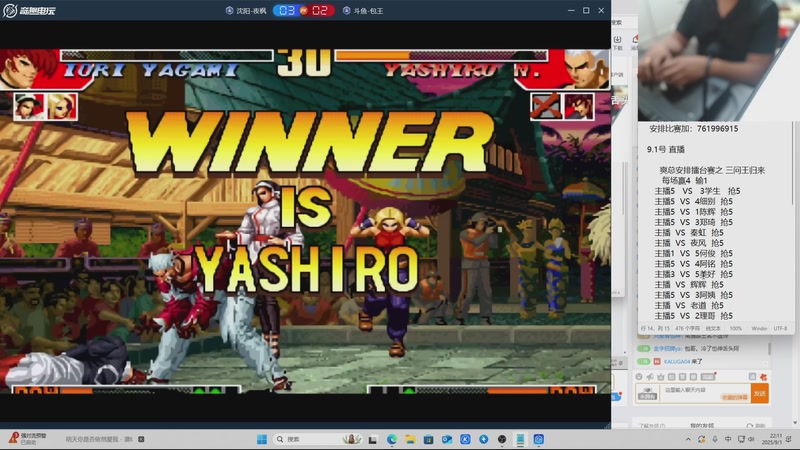Click the download icon in right panel
Viewport: 800px width, 450px height.
pyautogui.click(x=617, y=42)
